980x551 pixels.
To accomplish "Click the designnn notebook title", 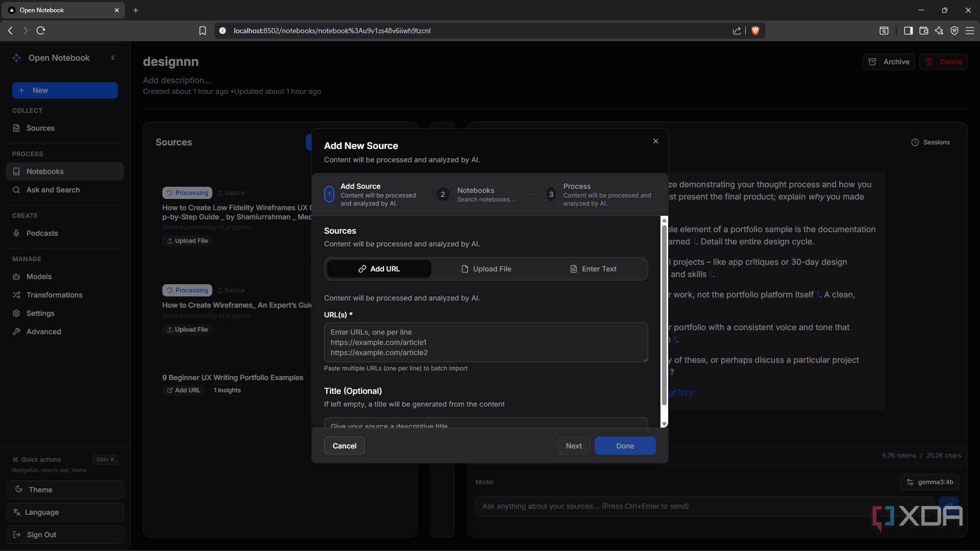I will [x=170, y=62].
